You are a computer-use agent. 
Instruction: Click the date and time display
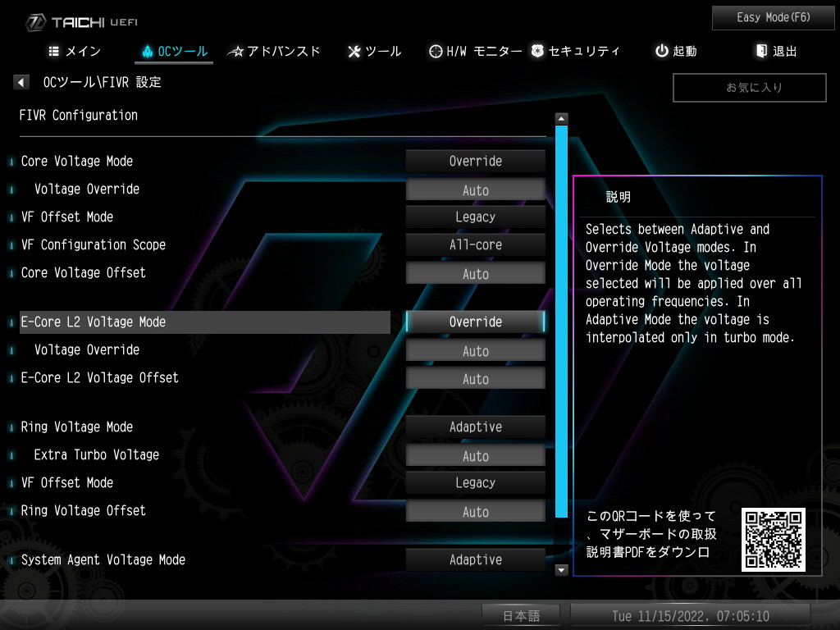pyautogui.click(x=691, y=616)
